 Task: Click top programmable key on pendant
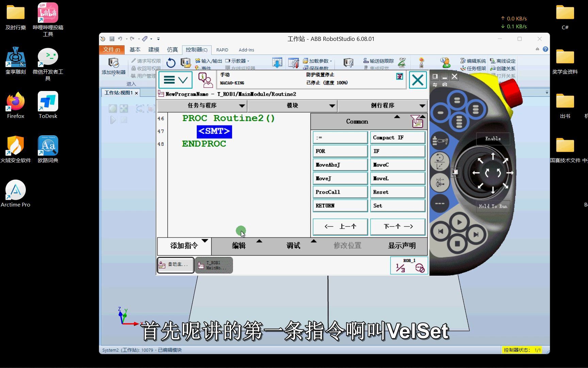[x=457, y=101]
